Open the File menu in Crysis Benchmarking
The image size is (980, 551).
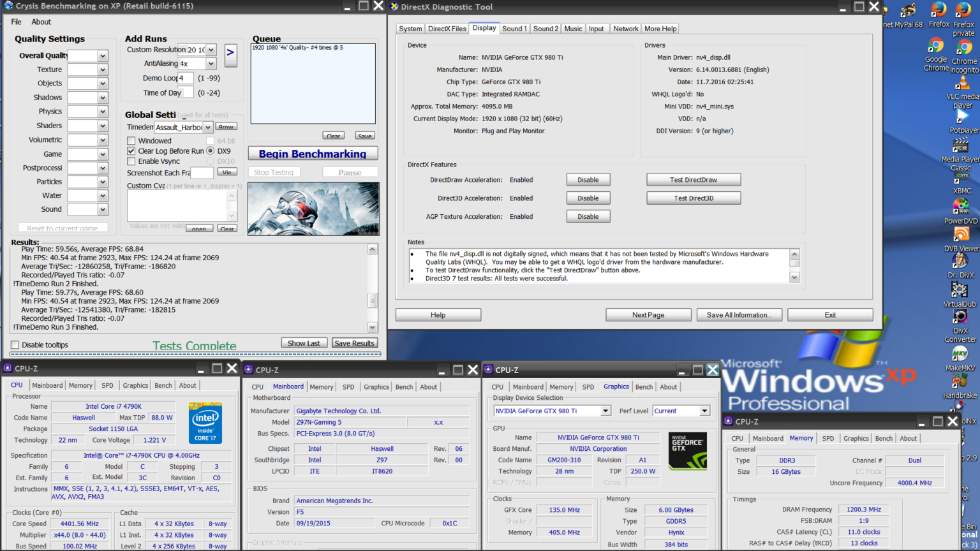point(15,21)
